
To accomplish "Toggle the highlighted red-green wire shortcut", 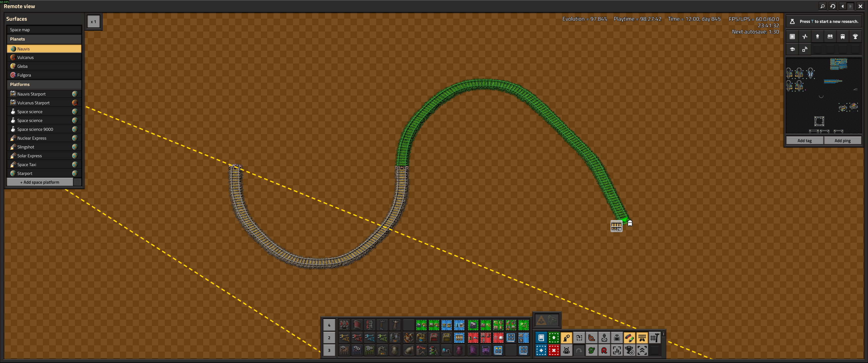I will (630, 337).
